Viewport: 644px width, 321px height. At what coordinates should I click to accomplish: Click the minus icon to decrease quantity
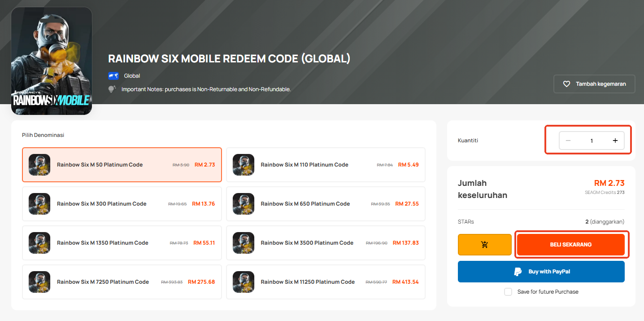click(568, 141)
